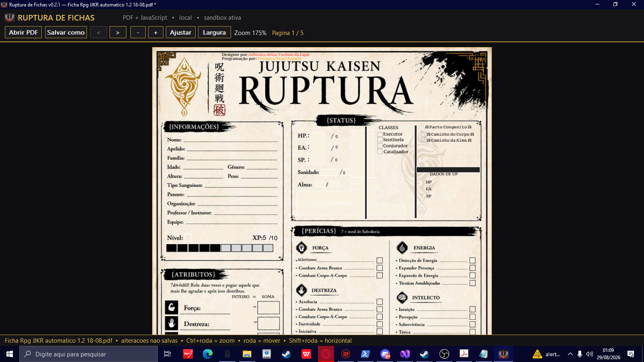Open the notification center icon

[631, 354]
